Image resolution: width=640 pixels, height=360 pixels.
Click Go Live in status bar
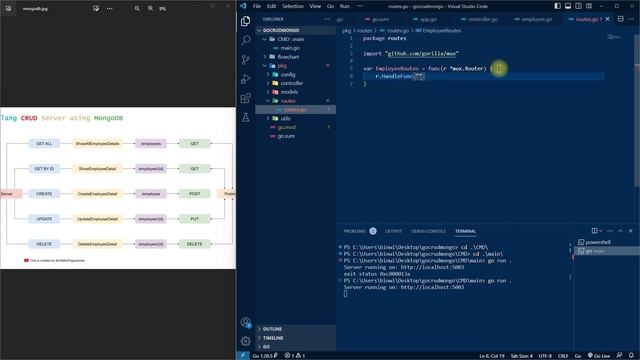(599, 356)
